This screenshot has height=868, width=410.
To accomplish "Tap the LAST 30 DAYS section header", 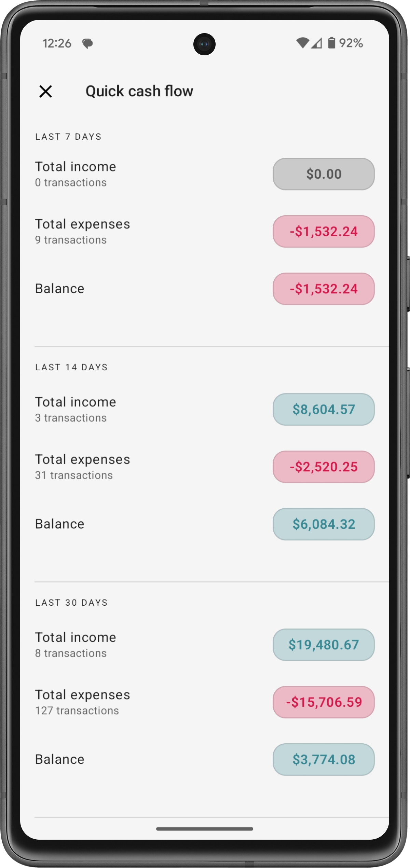I will [71, 603].
